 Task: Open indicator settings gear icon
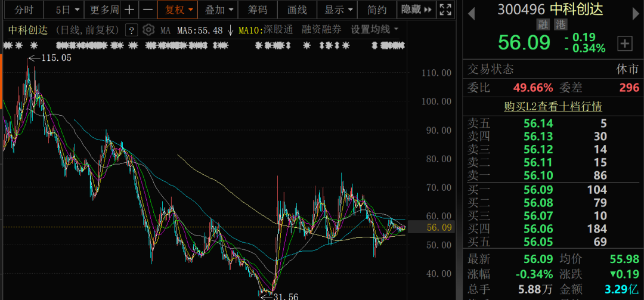(x=148, y=30)
